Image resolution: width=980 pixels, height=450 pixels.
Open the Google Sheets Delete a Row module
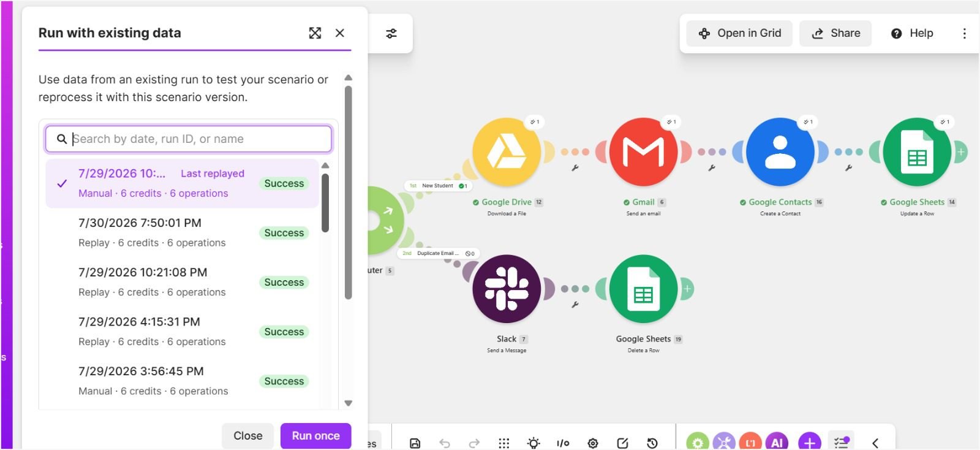643,289
